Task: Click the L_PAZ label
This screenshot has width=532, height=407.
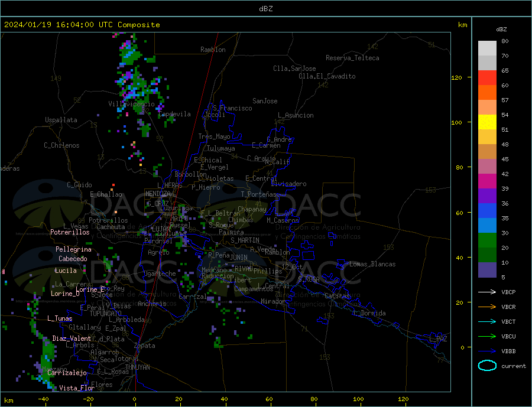Action: [438, 339]
